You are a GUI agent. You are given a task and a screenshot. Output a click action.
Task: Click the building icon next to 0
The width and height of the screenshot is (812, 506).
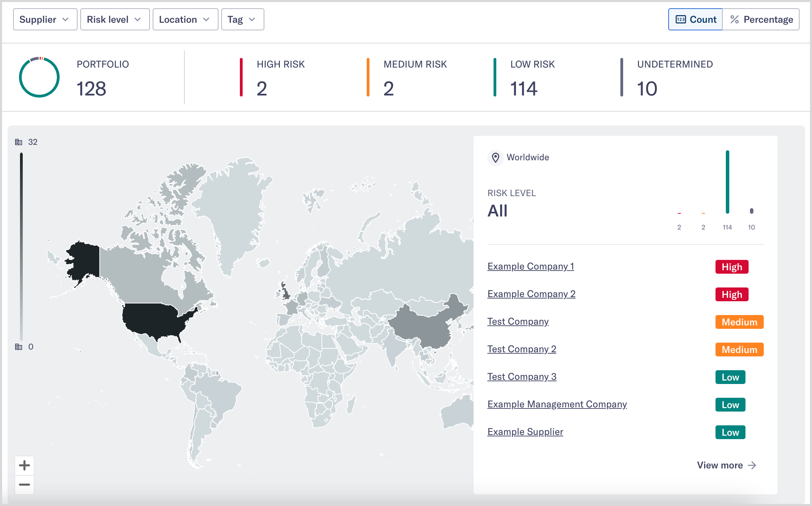pyautogui.click(x=19, y=347)
